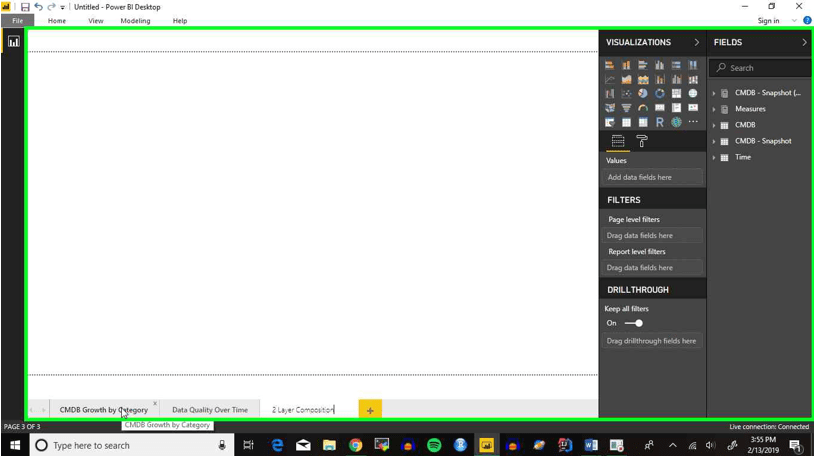
Task: Select the Stacked column chart visual
Action: 626,65
